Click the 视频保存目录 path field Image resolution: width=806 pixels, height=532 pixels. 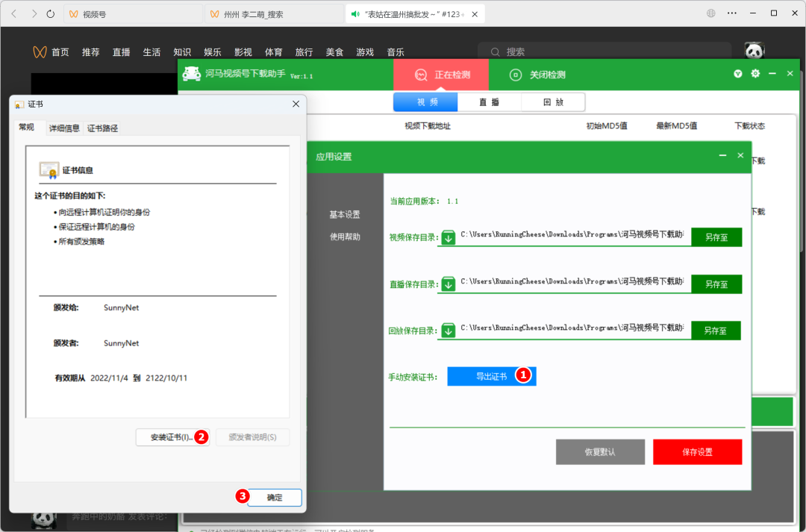tap(572, 234)
